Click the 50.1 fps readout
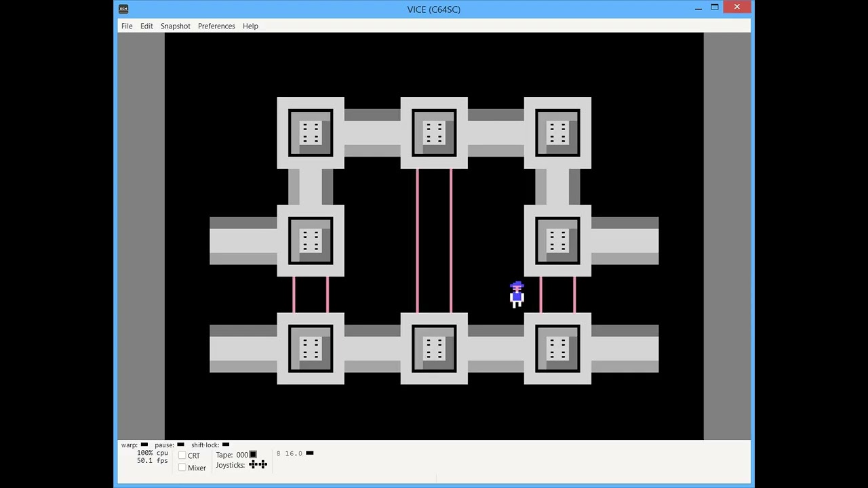Screen dimensions: 868x488 point(152,461)
